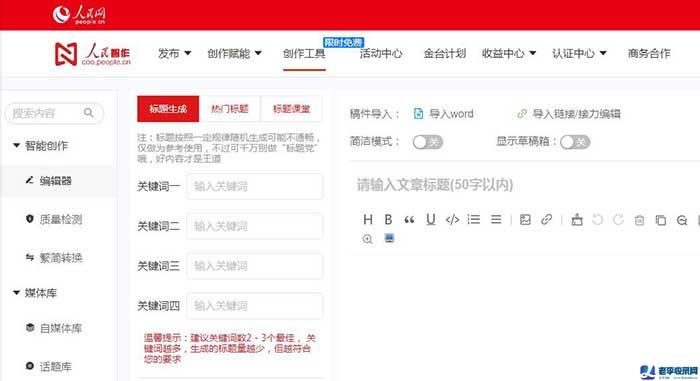Insert a hyperlink with the chain icon
The image size is (700, 381).
pos(546,219)
